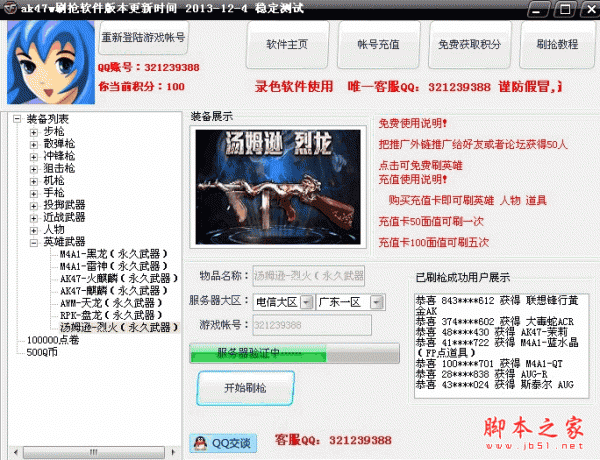Select 汤姆逊-烈火 permanent weapon item

click(x=119, y=327)
